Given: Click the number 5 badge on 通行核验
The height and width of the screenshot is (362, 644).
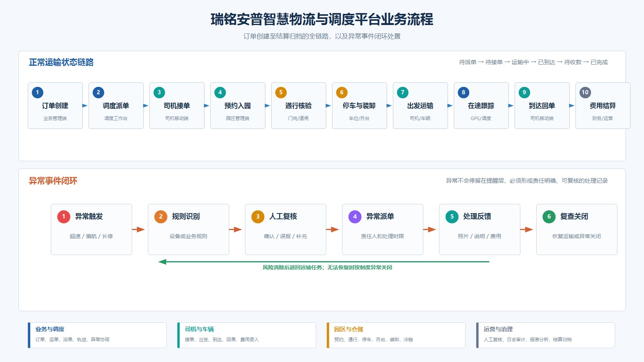Looking at the screenshot, I should (281, 92).
